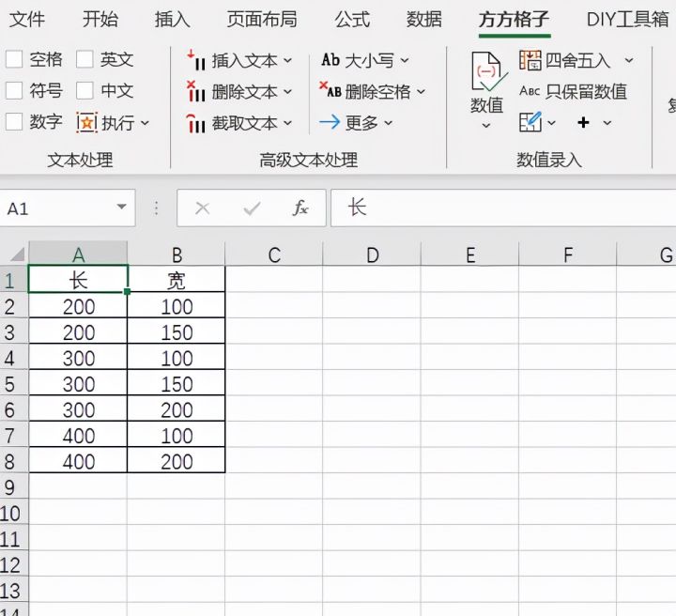Expand the 截取文本 dropdown arrow

[x=288, y=124]
